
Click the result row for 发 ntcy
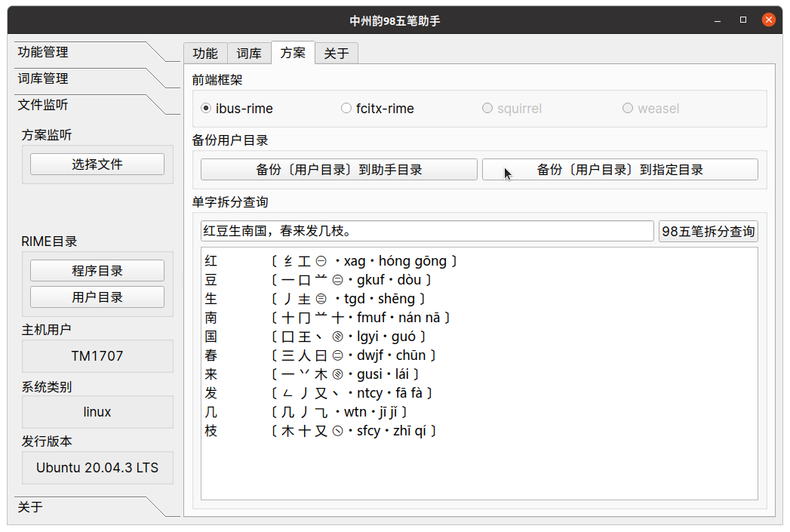pyautogui.click(x=319, y=393)
